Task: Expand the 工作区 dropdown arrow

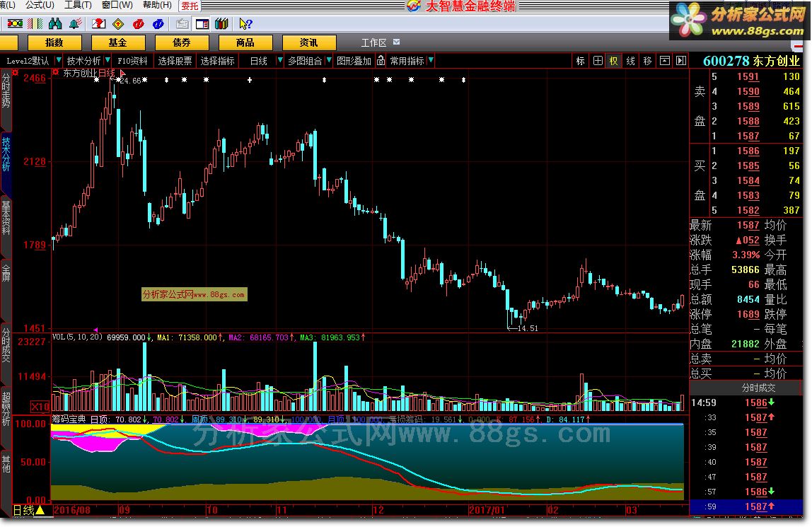Action: (x=397, y=42)
